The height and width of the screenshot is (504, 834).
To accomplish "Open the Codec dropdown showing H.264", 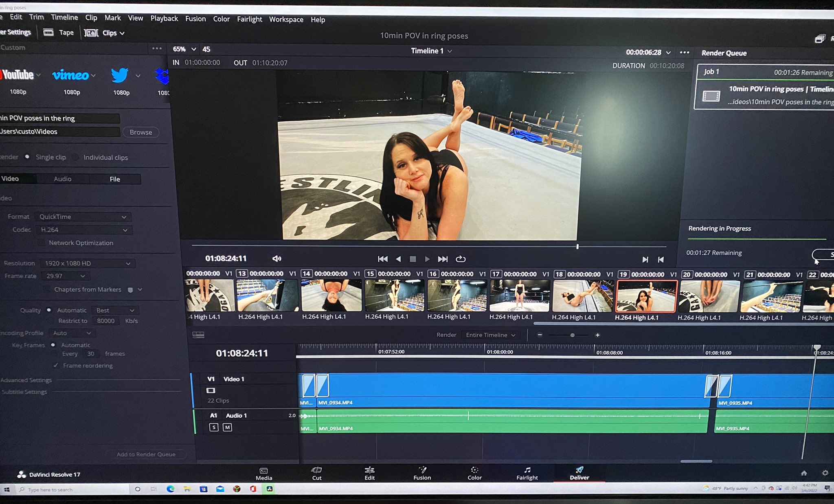I will click(x=83, y=230).
